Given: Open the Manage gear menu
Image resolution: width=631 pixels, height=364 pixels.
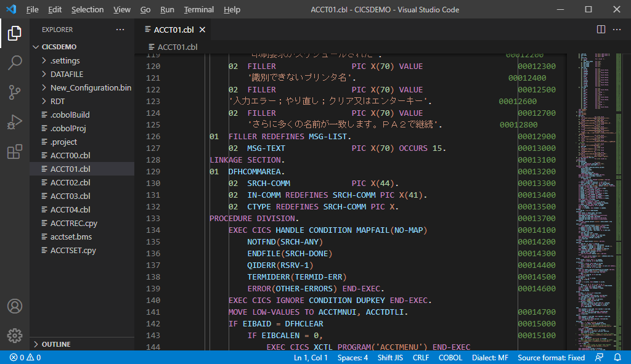Looking at the screenshot, I should 15,336.
